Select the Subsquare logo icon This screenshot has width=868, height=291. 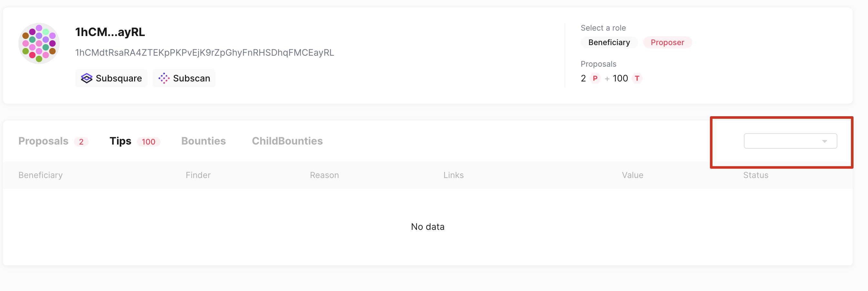click(87, 78)
